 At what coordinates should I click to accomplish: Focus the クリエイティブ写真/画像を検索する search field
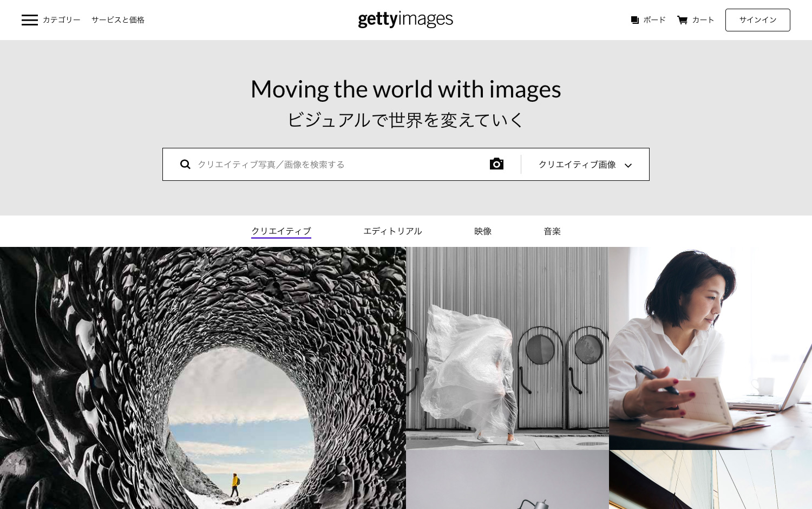pyautogui.click(x=338, y=164)
